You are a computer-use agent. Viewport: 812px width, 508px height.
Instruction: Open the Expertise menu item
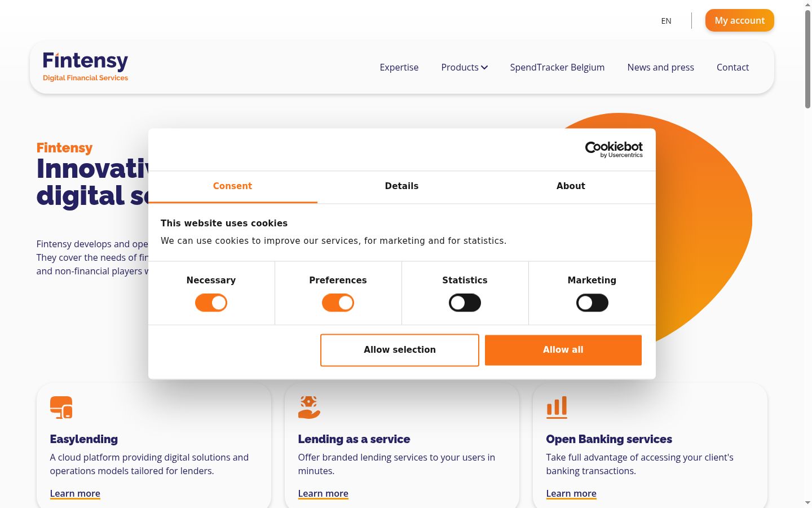(399, 67)
